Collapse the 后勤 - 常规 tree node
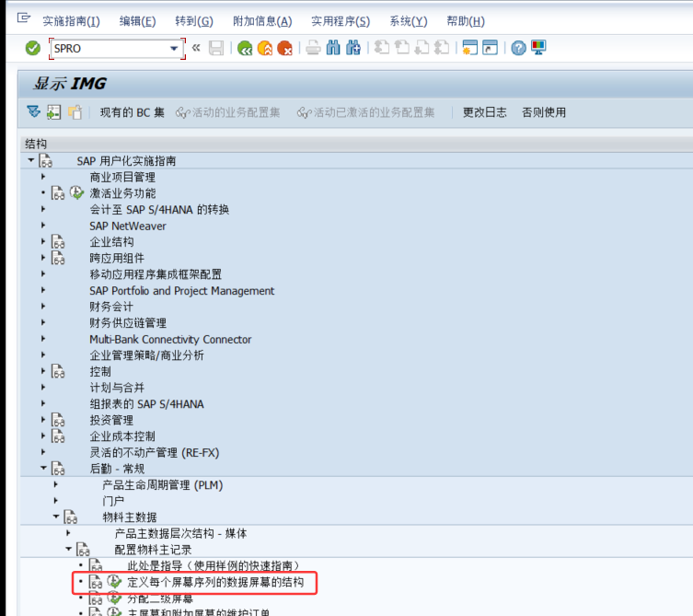Screen dimensions: 693x616 42,469
